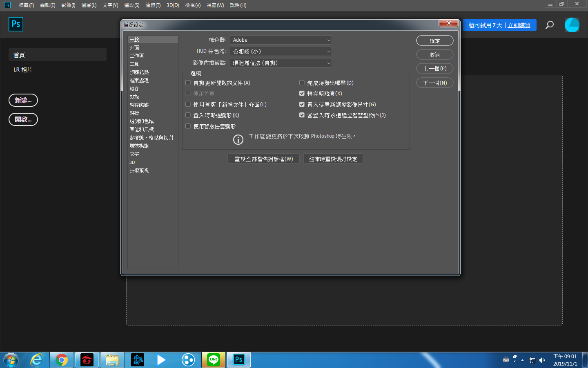This screenshot has height=368, width=588.
Task: Open the LINE app in taskbar
Action: (213, 360)
